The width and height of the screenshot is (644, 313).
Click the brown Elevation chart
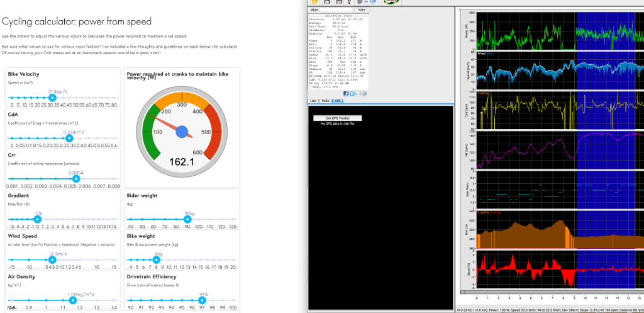pos(559,229)
